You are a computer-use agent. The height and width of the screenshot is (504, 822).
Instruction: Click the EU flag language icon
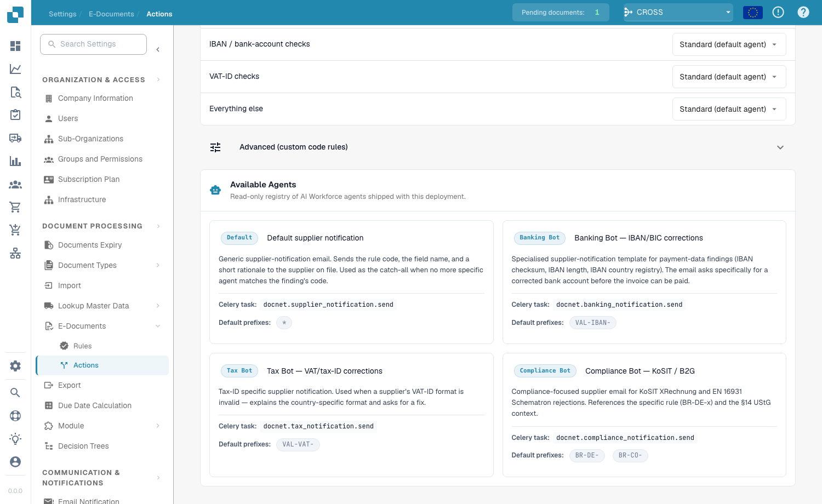point(753,12)
